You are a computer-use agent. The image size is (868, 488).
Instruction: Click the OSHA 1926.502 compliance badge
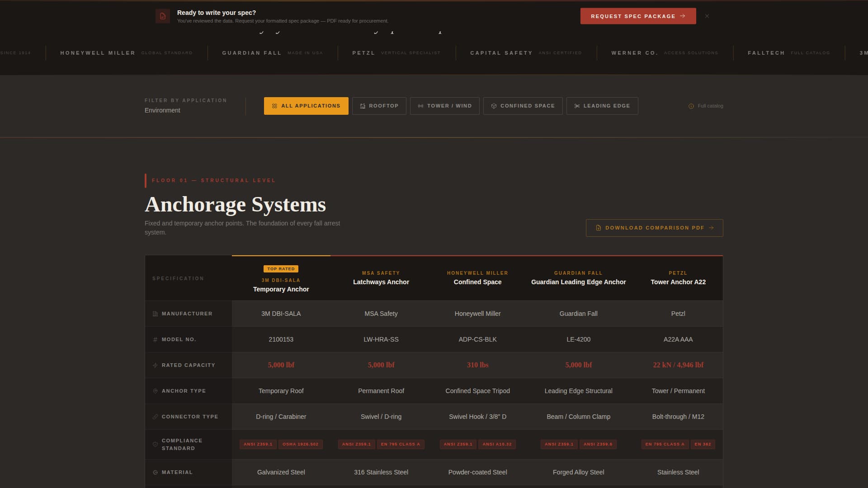(301, 444)
